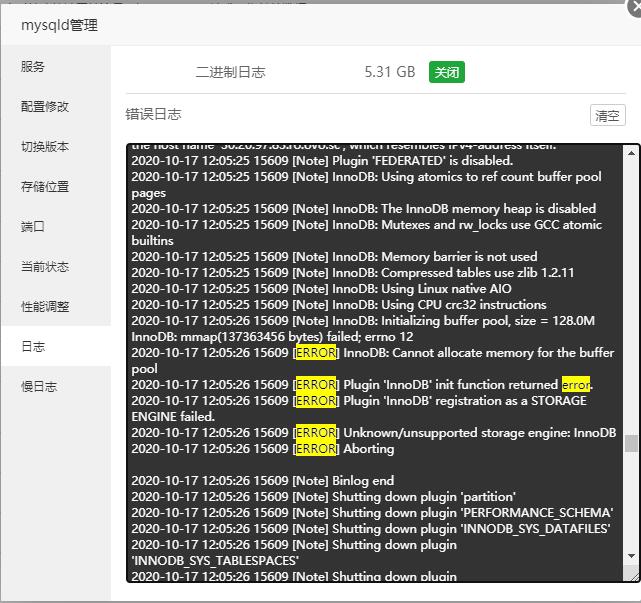Image resolution: width=641 pixels, height=603 pixels.
Task: Click the log scrollbar down arrow
Action: coord(631,556)
